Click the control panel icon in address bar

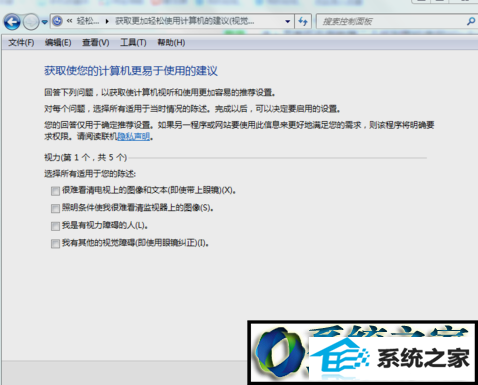pos(58,21)
